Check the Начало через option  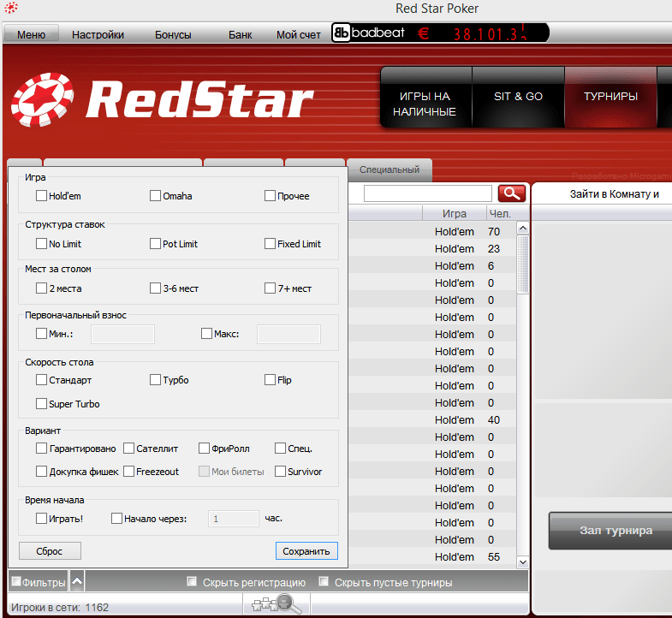[x=116, y=519]
